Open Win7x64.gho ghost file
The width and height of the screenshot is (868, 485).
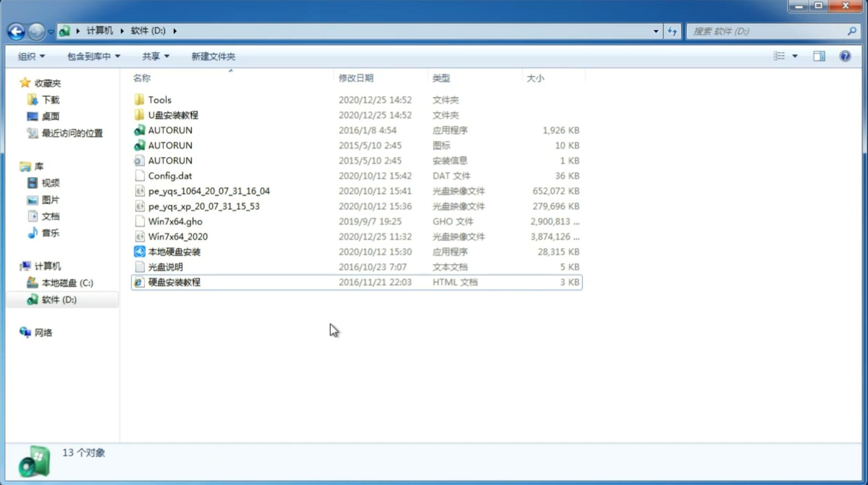click(175, 221)
